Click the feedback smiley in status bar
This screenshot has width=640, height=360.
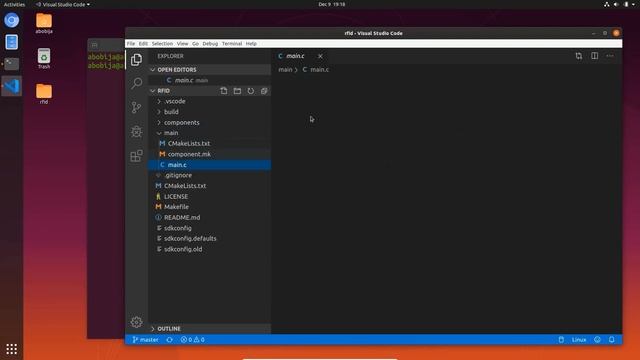click(x=597, y=340)
